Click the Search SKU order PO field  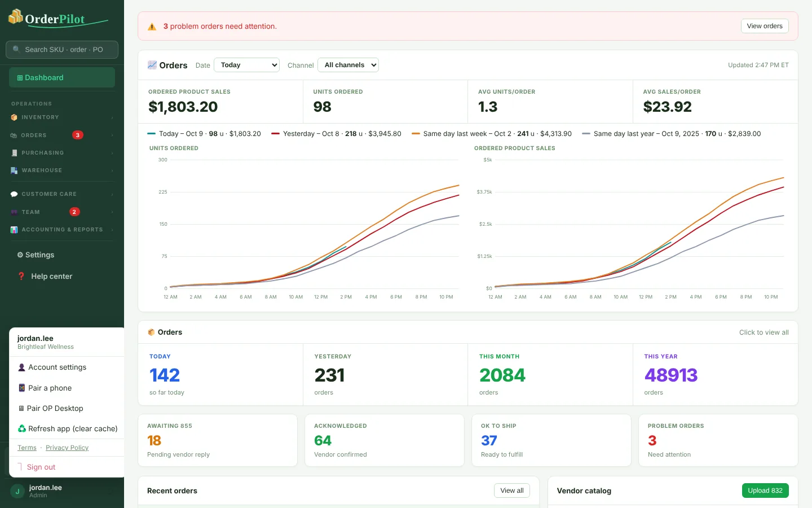click(62, 50)
